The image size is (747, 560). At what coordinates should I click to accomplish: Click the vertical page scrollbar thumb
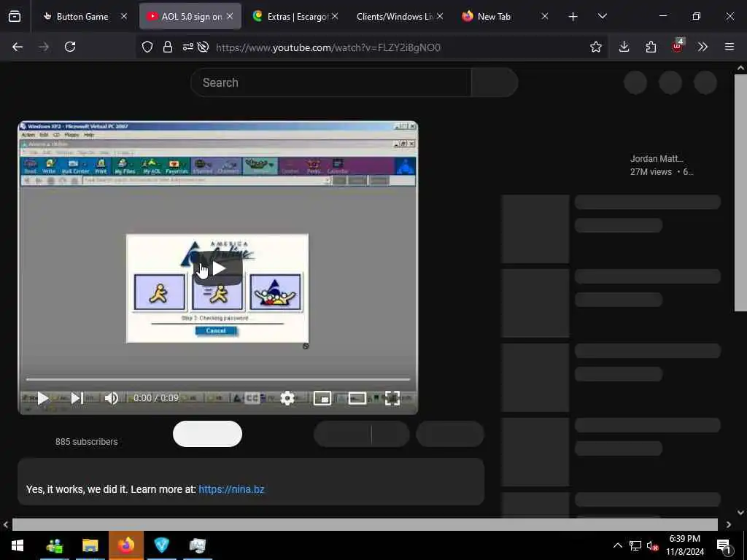point(740,192)
